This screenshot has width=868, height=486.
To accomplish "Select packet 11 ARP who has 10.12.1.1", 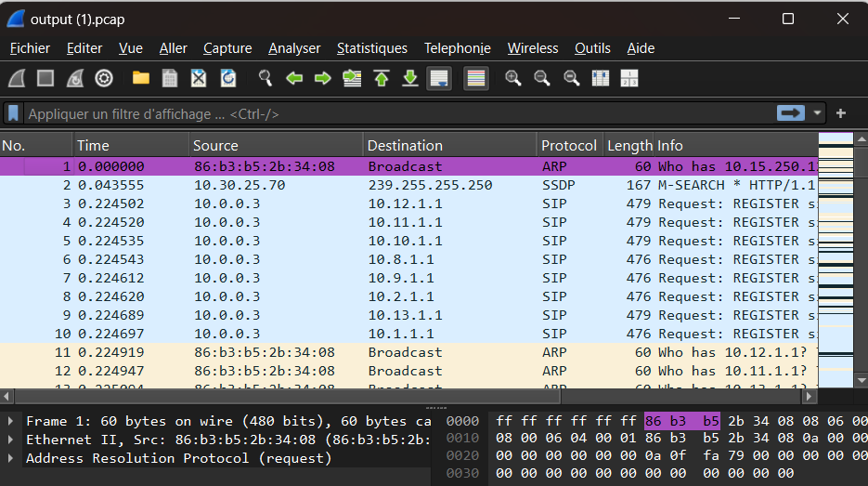I will (x=408, y=352).
